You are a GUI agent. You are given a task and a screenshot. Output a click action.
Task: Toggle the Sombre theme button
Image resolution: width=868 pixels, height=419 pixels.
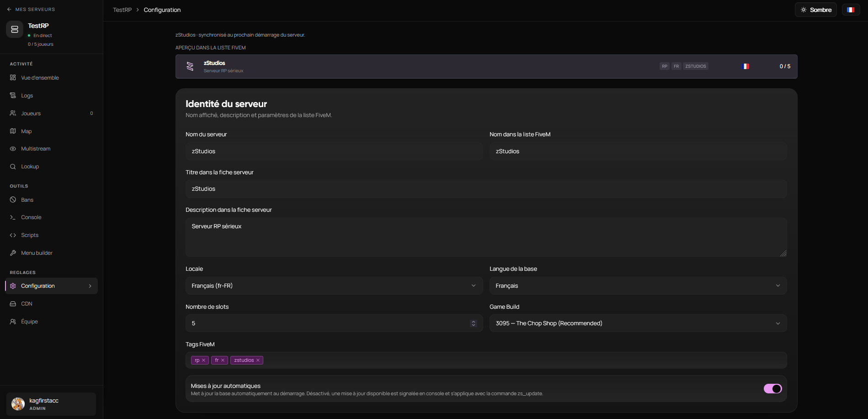tap(816, 10)
